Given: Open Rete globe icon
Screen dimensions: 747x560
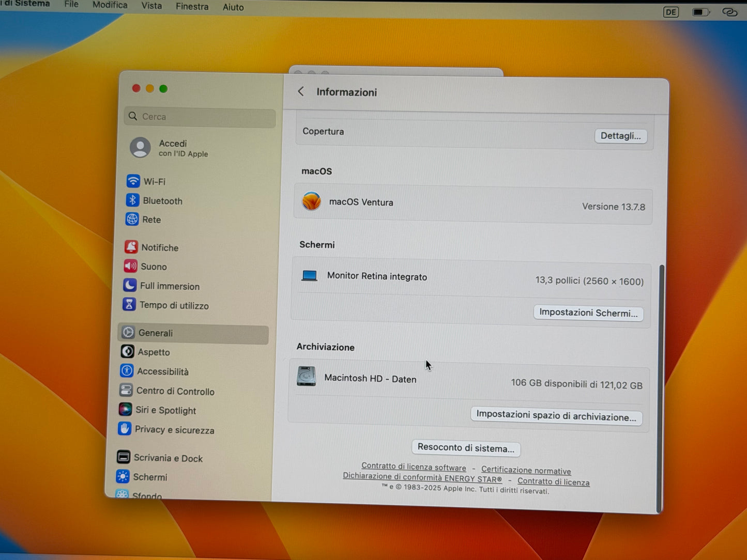Looking at the screenshot, I should pos(132,219).
